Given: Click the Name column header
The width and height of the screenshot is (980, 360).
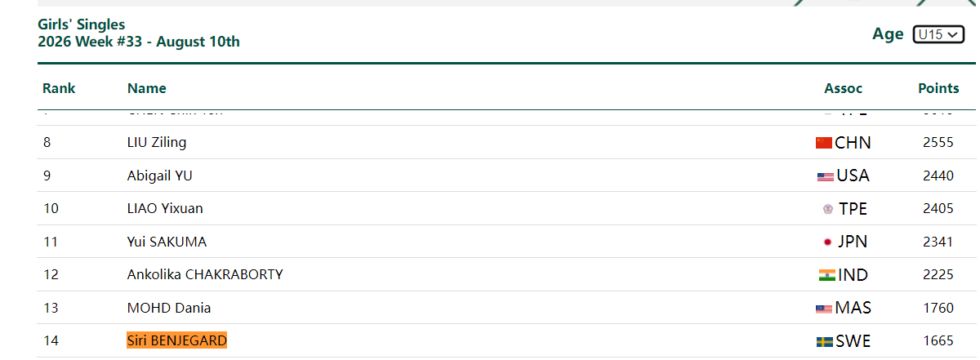Looking at the screenshot, I should click(147, 88).
